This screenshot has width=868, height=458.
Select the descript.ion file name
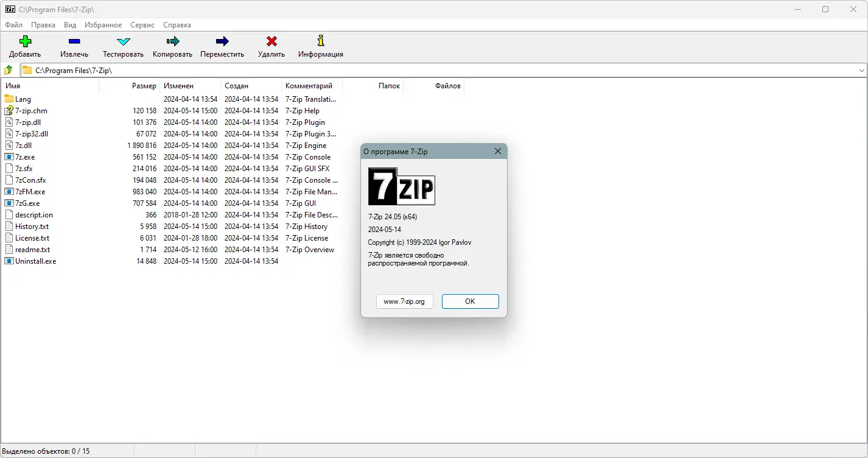click(x=34, y=215)
